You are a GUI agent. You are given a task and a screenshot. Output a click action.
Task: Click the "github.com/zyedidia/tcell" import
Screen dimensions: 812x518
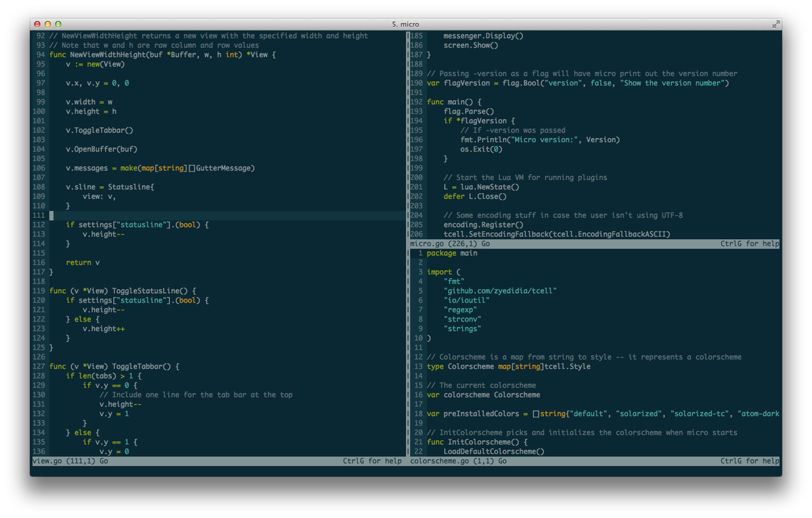(x=500, y=291)
